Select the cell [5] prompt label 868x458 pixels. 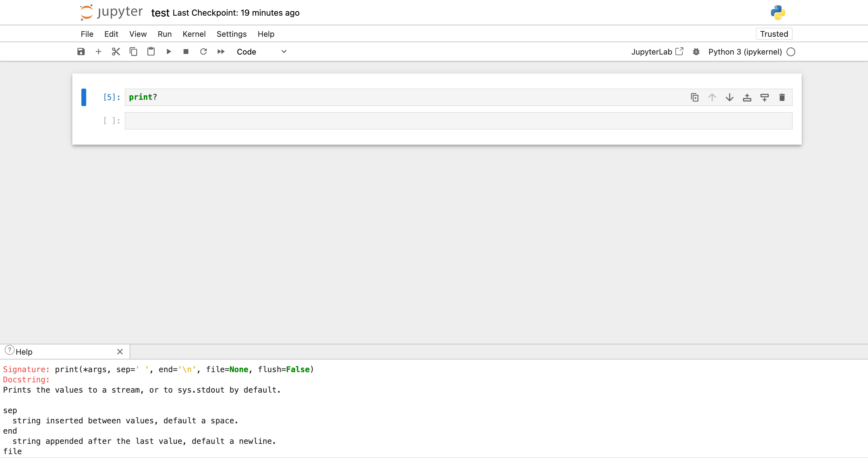pyautogui.click(x=112, y=97)
